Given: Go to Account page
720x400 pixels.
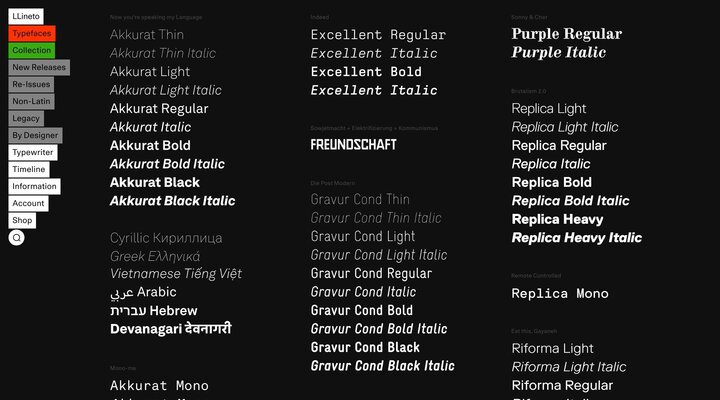Looking at the screenshot, I should coord(28,203).
